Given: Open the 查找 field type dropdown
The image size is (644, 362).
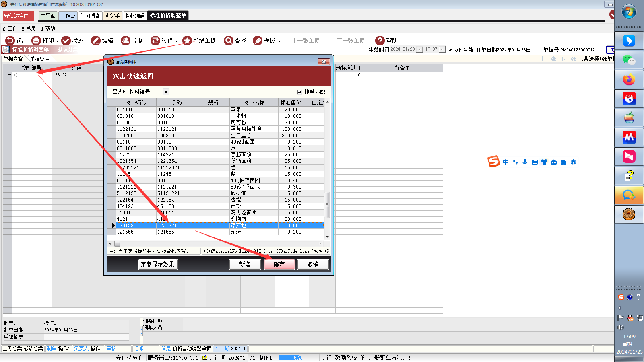Looking at the screenshot, I should tap(166, 92).
